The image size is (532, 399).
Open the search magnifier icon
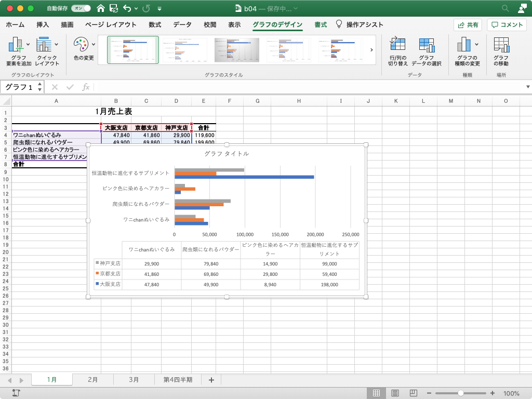[505, 8]
